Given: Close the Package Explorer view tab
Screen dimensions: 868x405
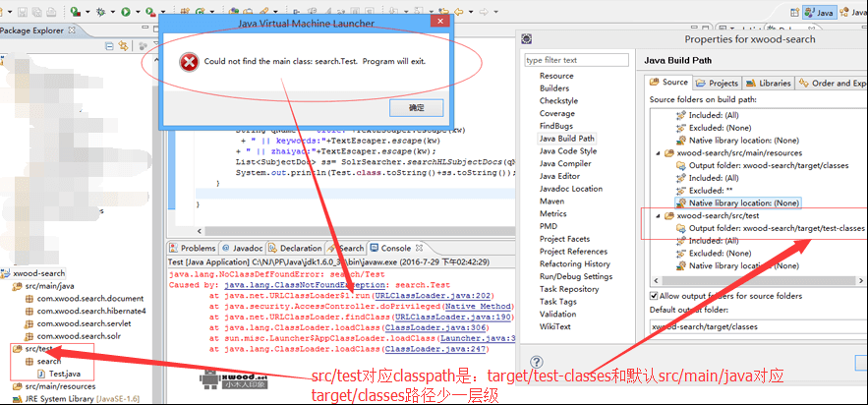Looking at the screenshot, I should tap(72, 30).
